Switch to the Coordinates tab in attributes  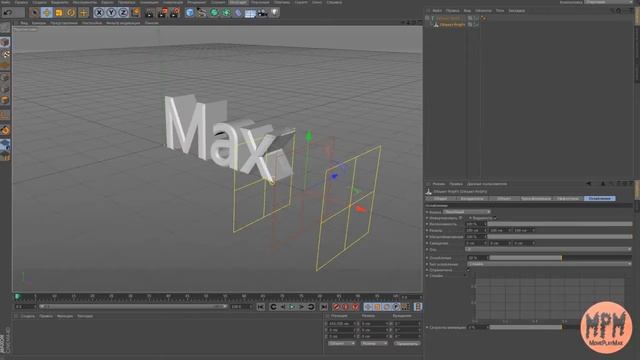point(472,198)
